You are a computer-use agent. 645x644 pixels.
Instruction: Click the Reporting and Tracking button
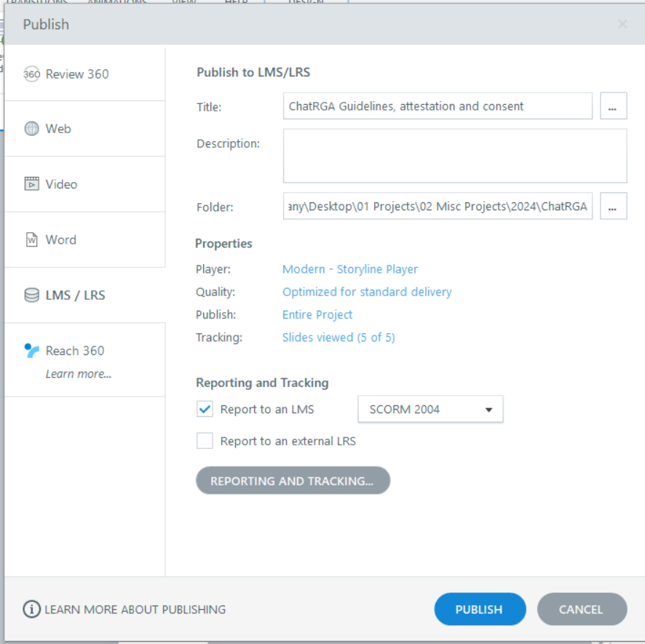pos(293,481)
